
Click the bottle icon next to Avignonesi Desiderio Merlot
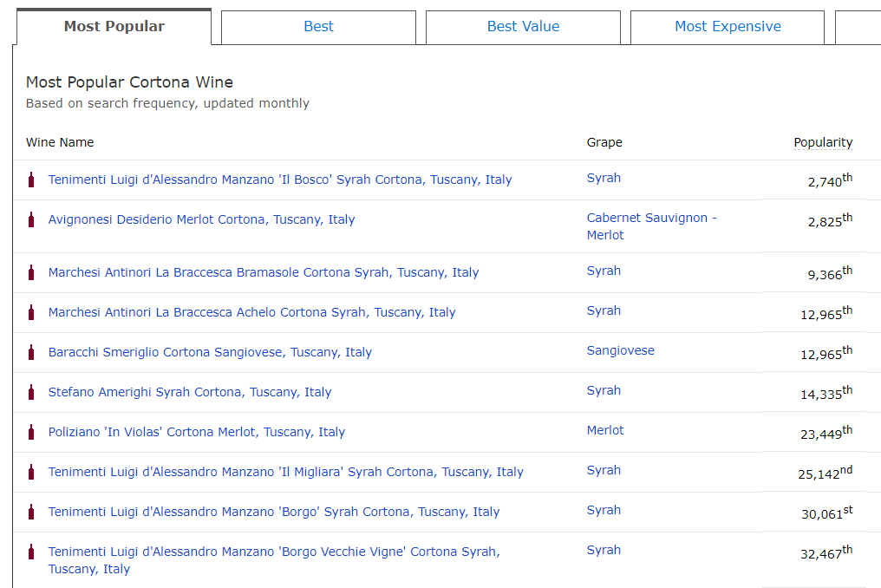(x=31, y=219)
